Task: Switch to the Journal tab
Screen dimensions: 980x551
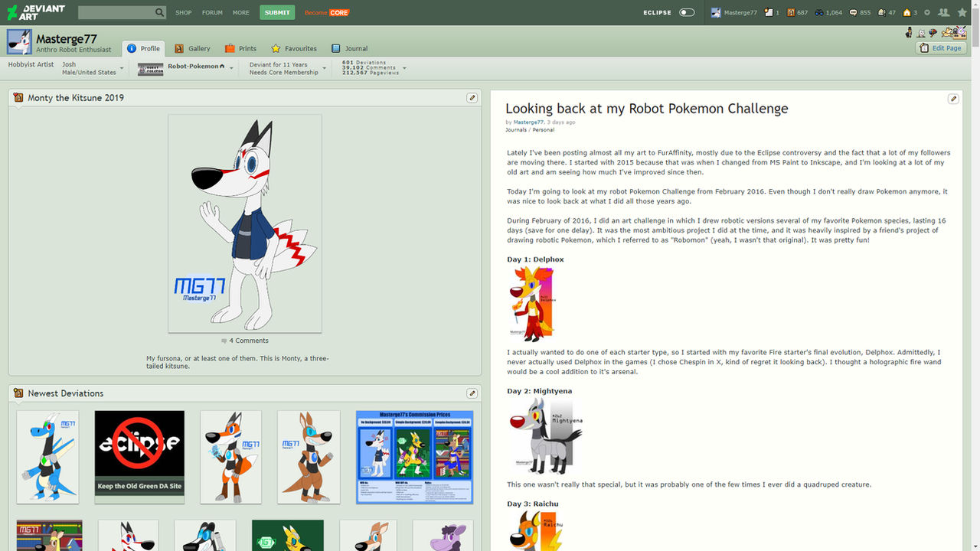Action: tap(349, 48)
